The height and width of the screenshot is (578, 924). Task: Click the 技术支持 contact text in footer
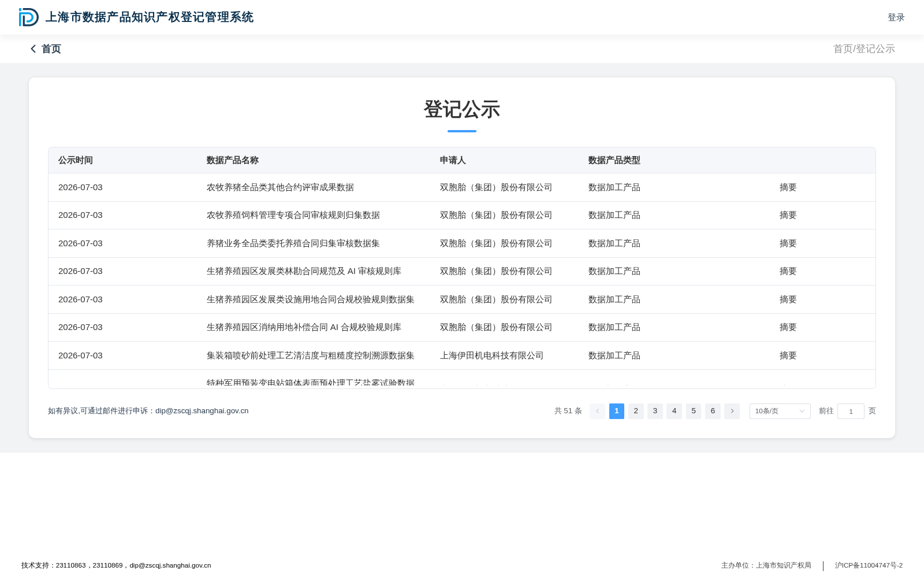116,565
